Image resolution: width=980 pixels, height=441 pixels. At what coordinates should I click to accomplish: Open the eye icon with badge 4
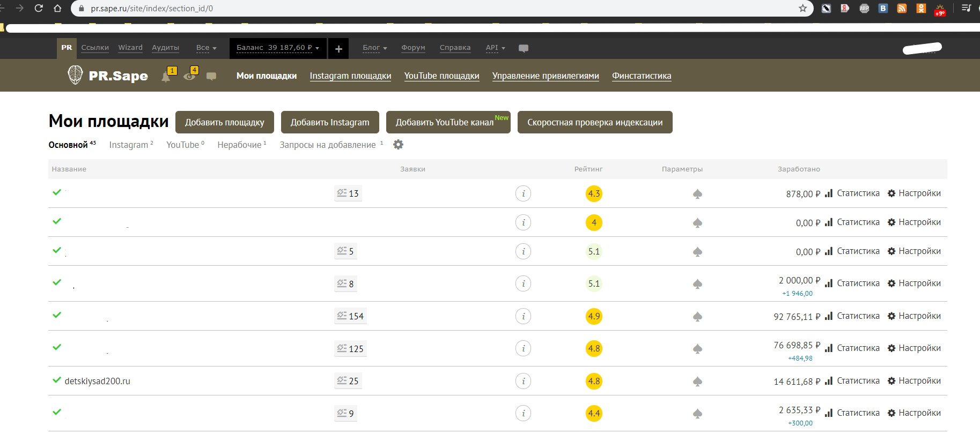190,76
